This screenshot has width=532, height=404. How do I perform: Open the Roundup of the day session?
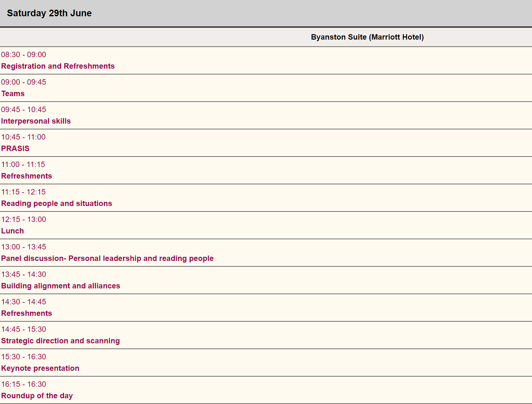coord(37,396)
